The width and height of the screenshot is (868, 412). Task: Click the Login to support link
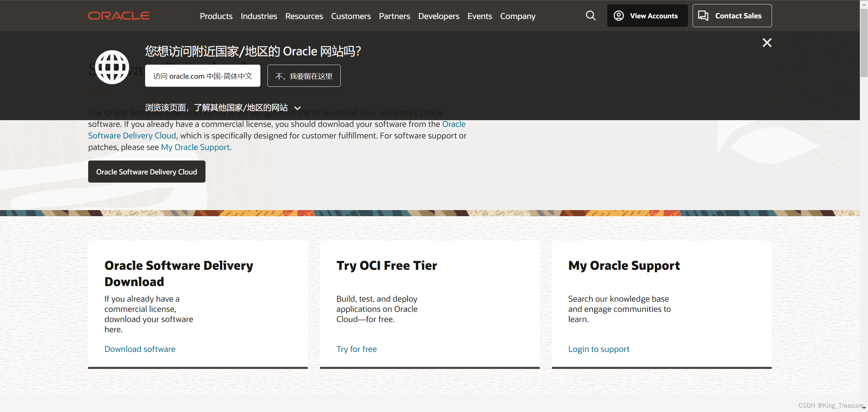599,349
